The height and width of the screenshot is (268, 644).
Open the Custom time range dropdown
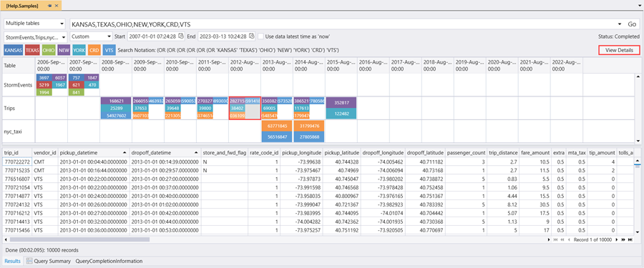tap(91, 36)
